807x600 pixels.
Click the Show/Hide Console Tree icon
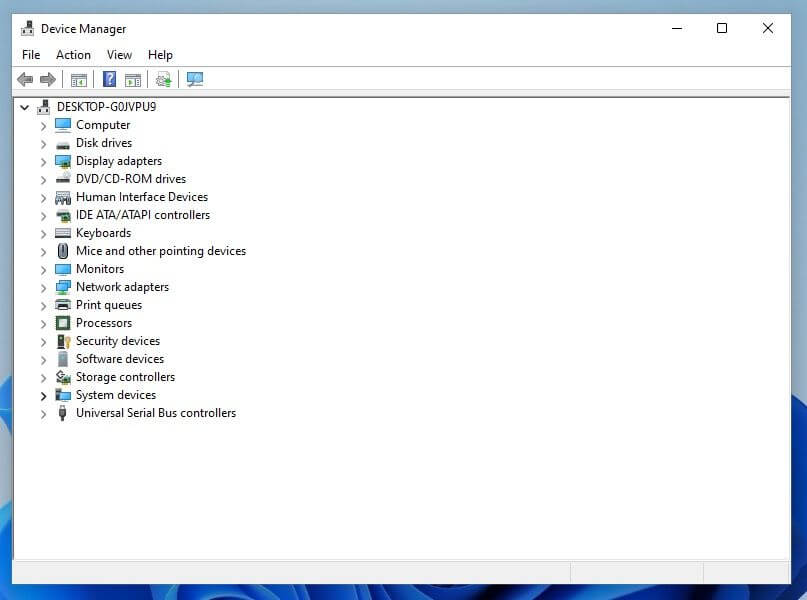tap(79, 79)
